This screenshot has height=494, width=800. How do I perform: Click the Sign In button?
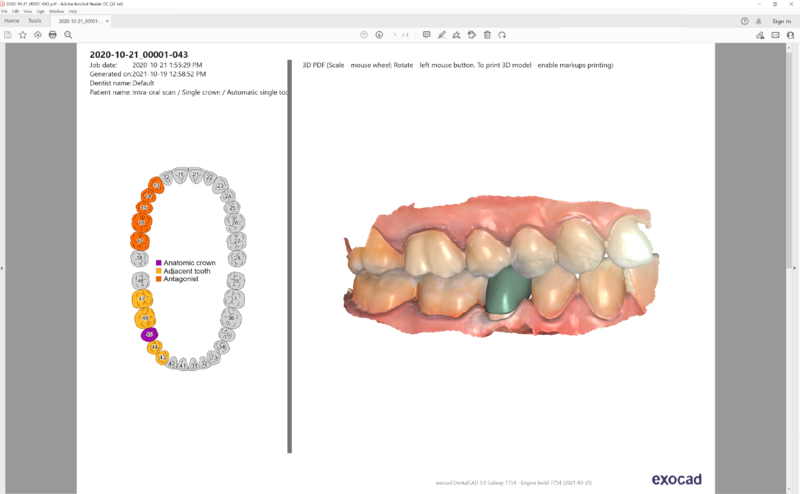click(x=782, y=21)
